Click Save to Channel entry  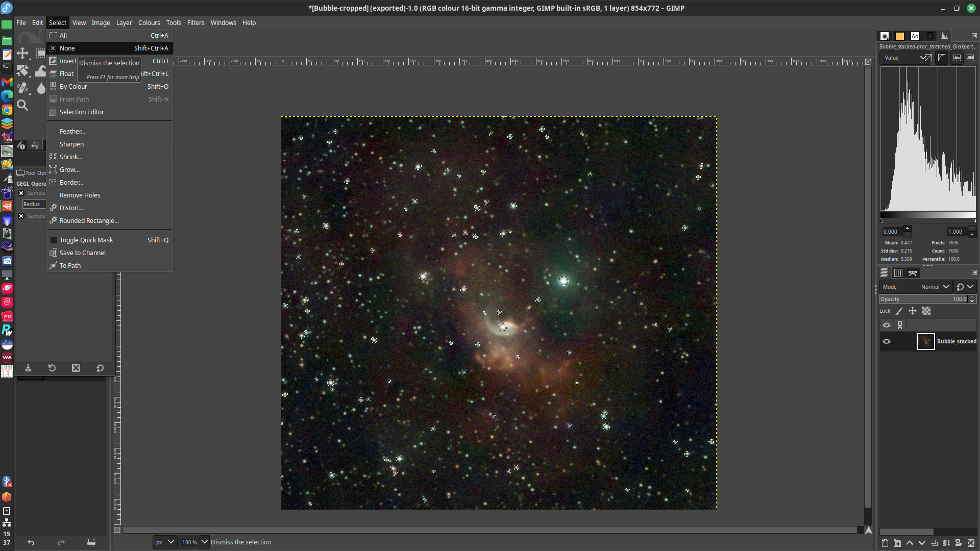coord(82,253)
